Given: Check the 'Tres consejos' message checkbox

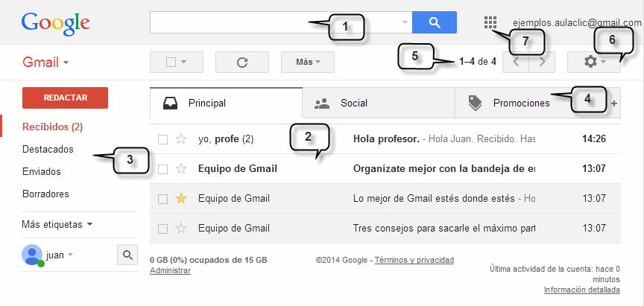Looking at the screenshot, I should tap(162, 229).
